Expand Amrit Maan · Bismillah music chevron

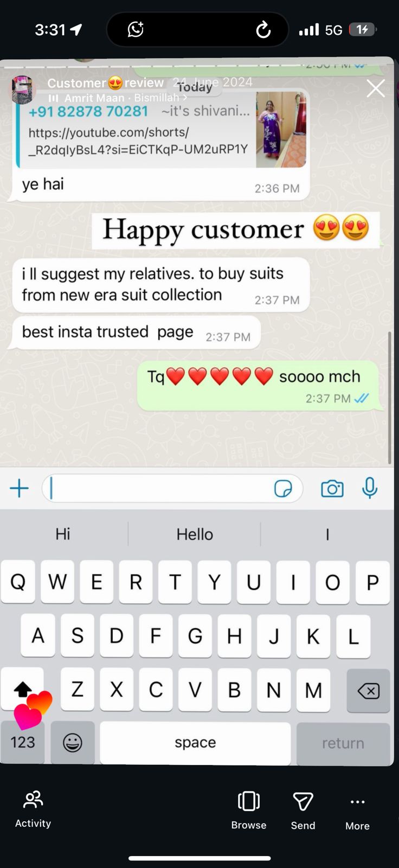point(185,98)
